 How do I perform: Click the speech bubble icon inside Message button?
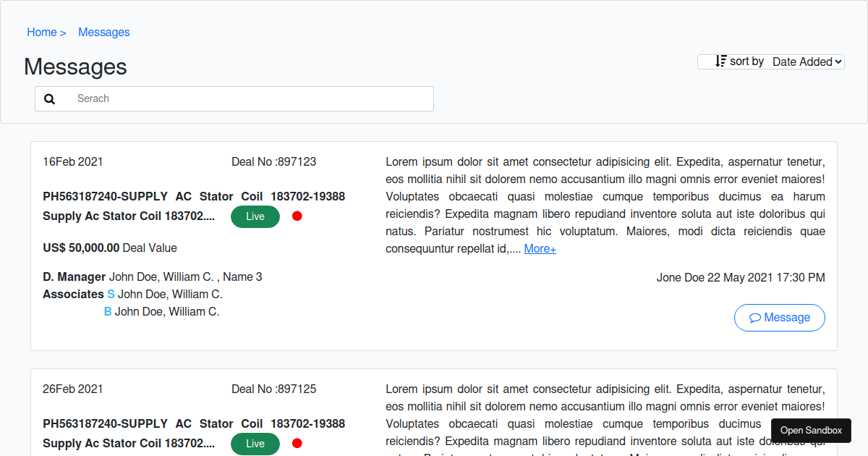755,317
